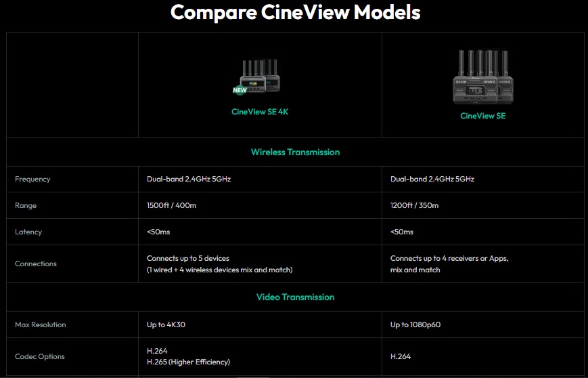Click the Max Resolution row label
Viewport: 588px width, 378px height.
pyautogui.click(x=41, y=324)
